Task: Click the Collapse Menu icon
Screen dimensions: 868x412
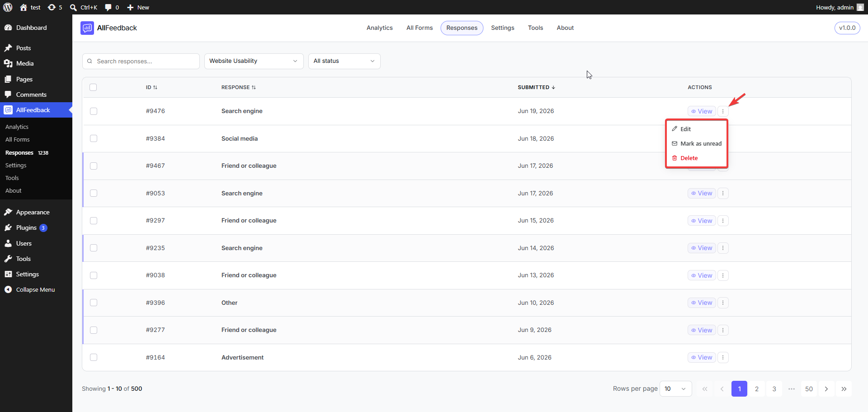Action: click(8, 289)
